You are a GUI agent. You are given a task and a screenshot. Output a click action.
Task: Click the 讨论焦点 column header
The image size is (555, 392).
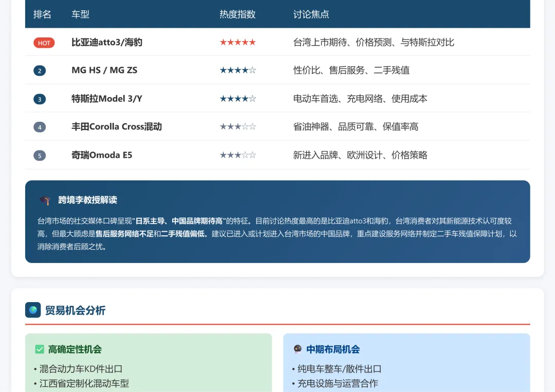(x=310, y=14)
